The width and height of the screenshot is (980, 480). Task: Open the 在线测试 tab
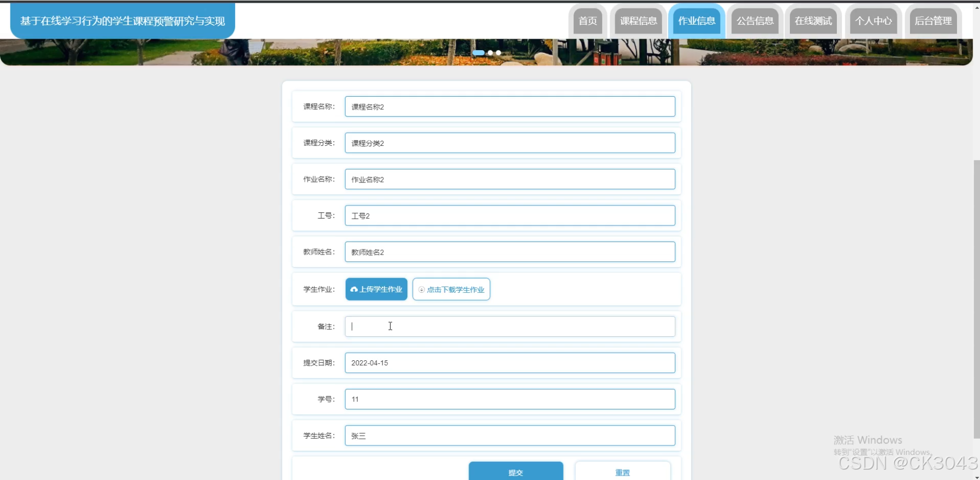(813, 21)
